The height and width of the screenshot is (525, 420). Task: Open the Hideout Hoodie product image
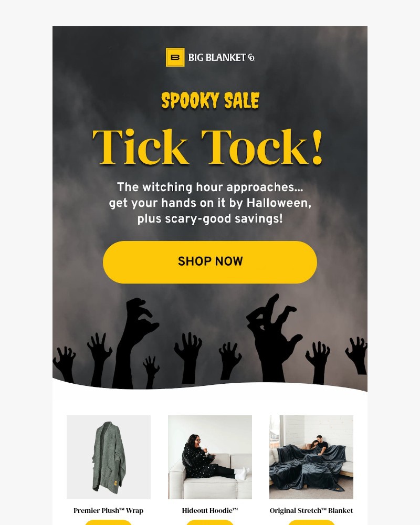210,457
